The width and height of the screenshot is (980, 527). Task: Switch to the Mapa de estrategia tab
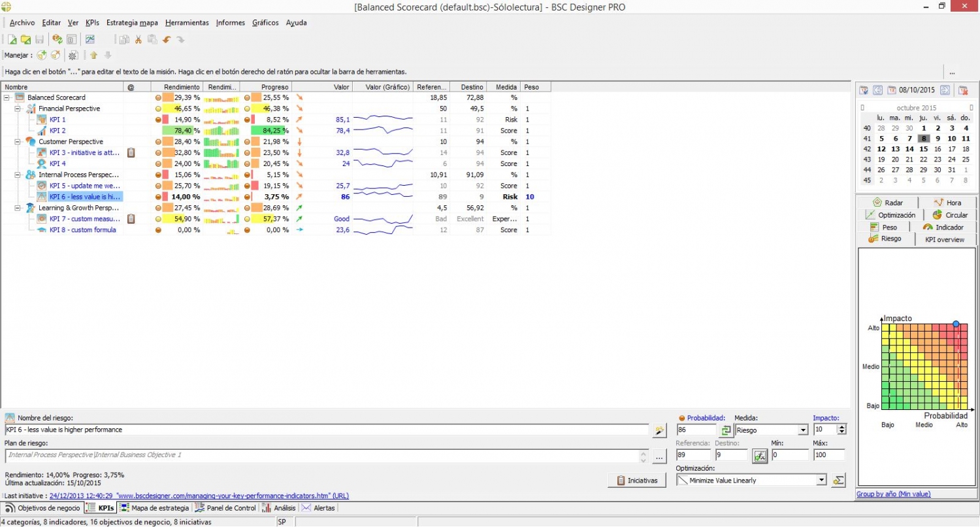(155, 508)
